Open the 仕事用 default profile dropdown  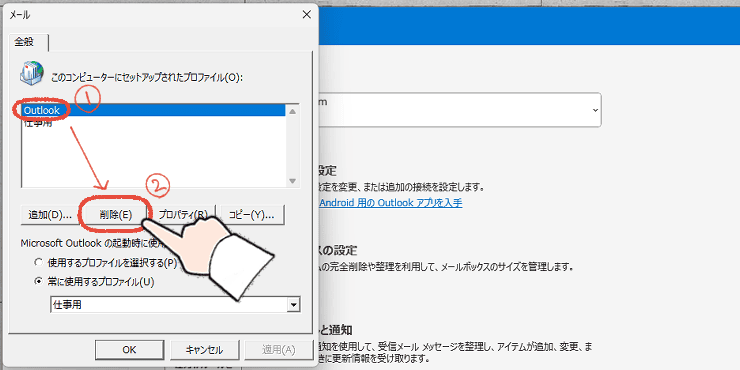tap(294, 305)
